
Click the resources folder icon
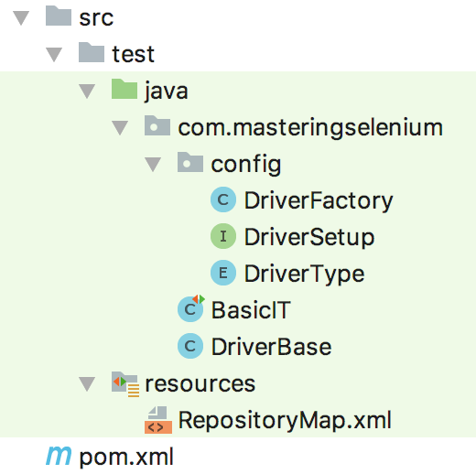tap(125, 384)
